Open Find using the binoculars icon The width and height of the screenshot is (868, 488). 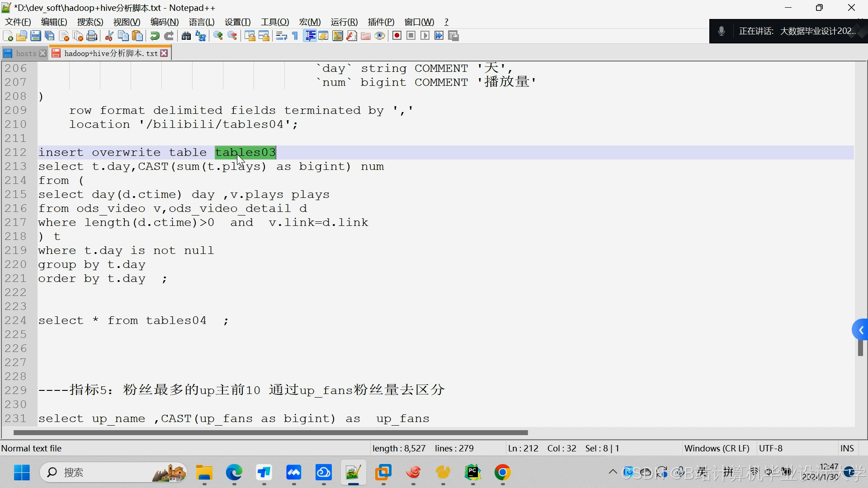[186, 36]
